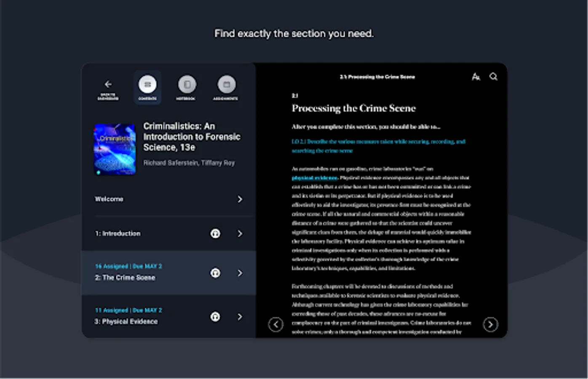Viewport: 588px width, 379px height.
Task: Open the 'physical evidence' glossary link
Action: (x=315, y=178)
